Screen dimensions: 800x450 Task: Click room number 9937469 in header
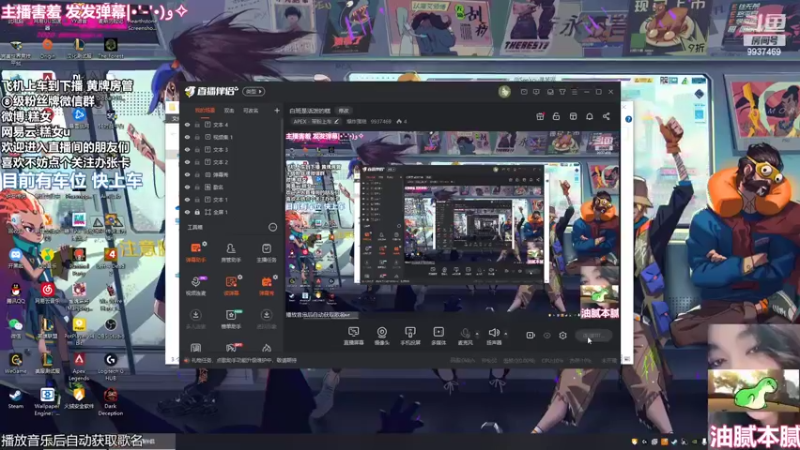(x=381, y=121)
